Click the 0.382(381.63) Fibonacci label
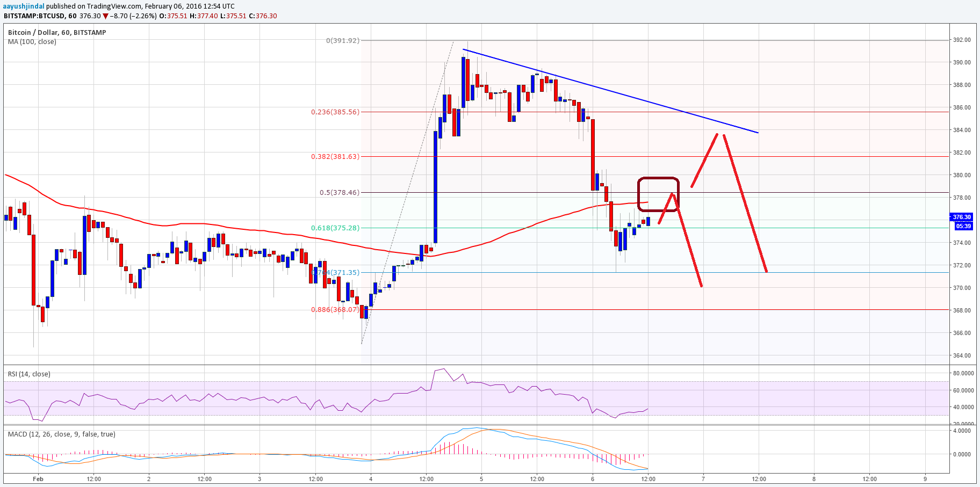The height and width of the screenshot is (487, 980). [335, 157]
